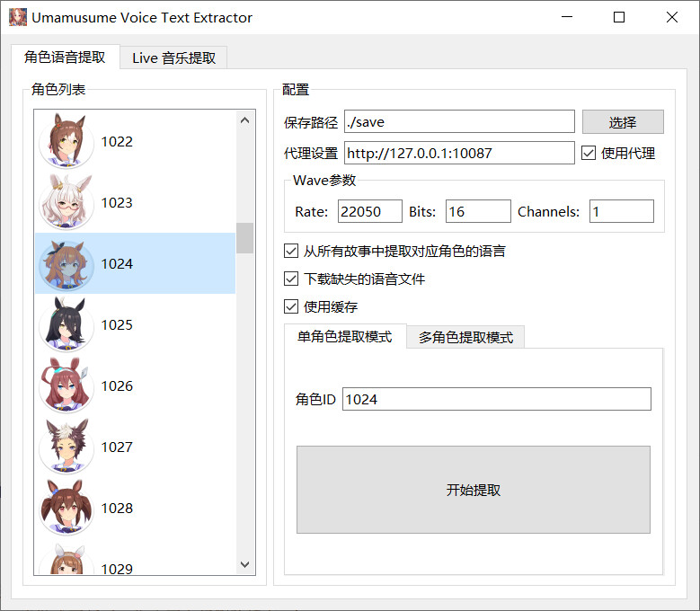Click the Channels input field

click(x=622, y=211)
